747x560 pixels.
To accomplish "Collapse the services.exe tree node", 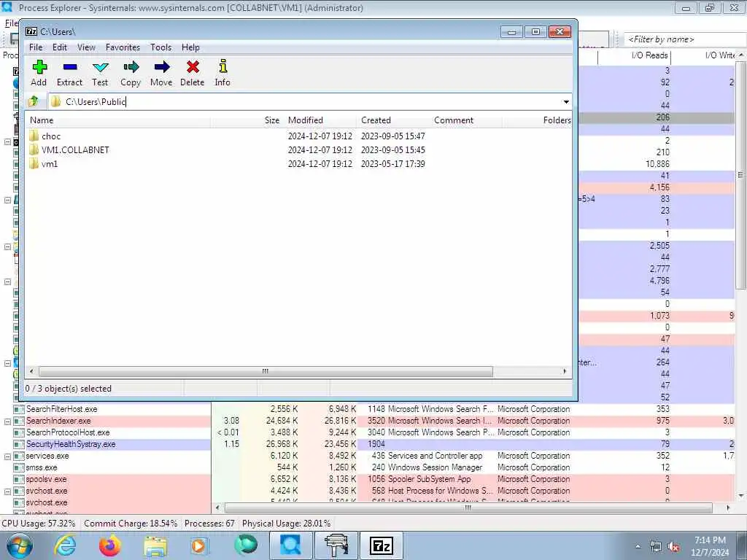I will coord(7,456).
